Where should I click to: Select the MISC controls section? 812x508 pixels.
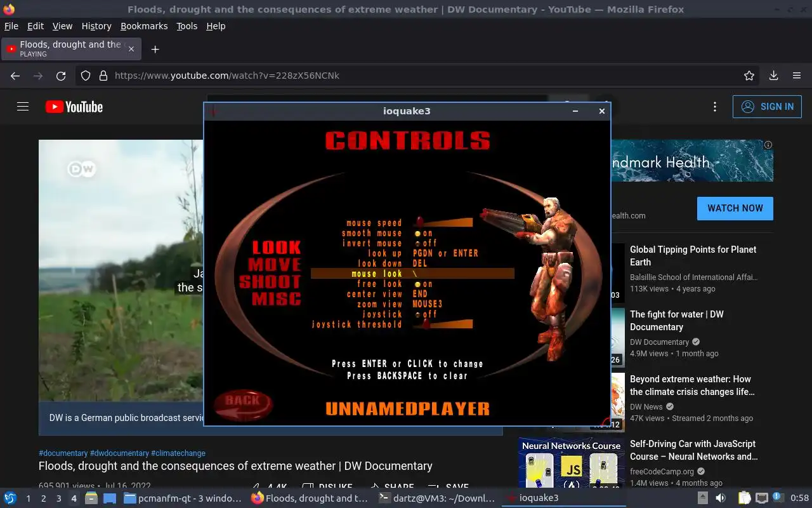(x=277, y=298)
